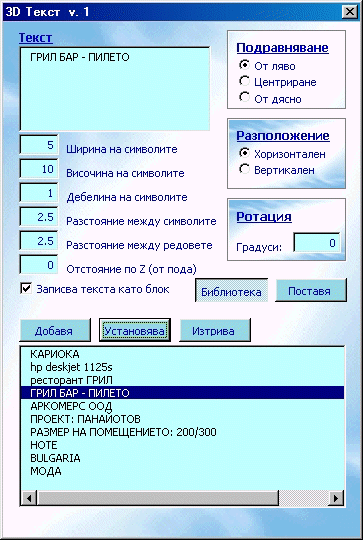The height and width of the screenshot is (540, 363).
Task: Click inside the Текст text area
Action: pos(115,89)
